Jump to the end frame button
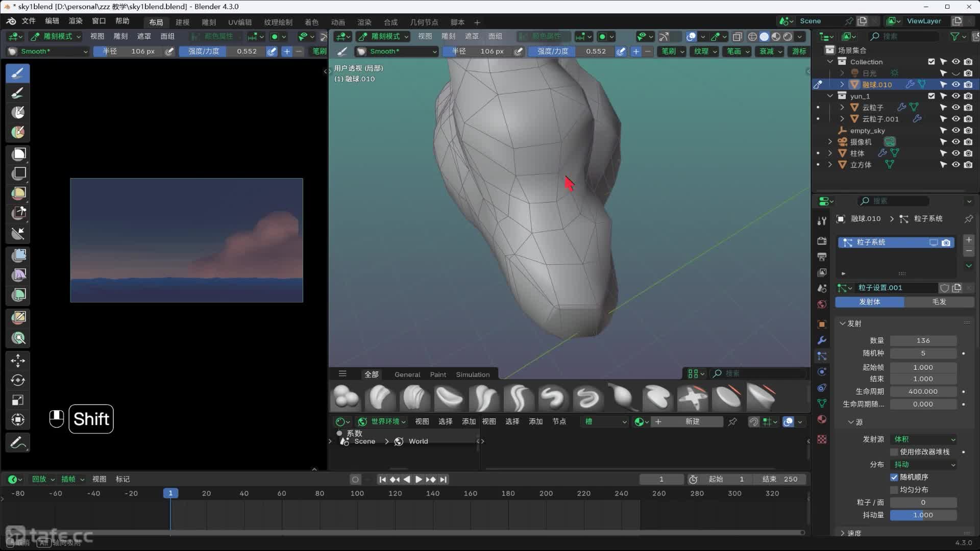 coord(444,479)
